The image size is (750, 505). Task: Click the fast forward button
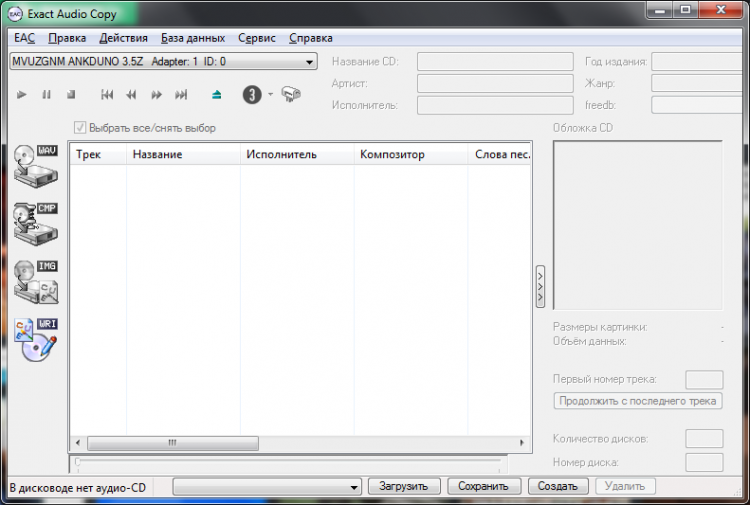(x=156, y=95)
